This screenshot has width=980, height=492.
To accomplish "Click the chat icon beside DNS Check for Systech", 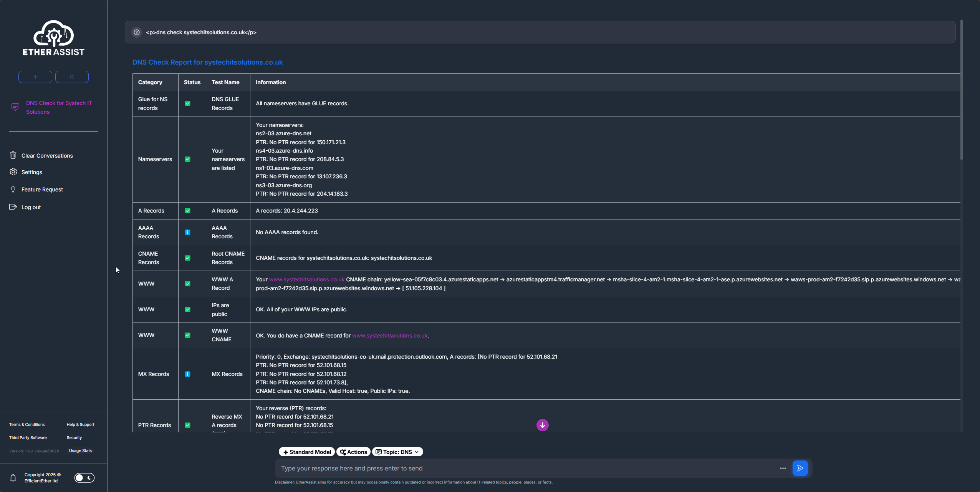I will [15, 107].
